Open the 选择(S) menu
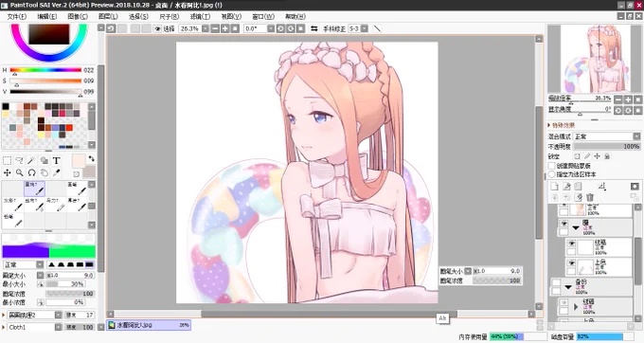 [x=138, y=16]
